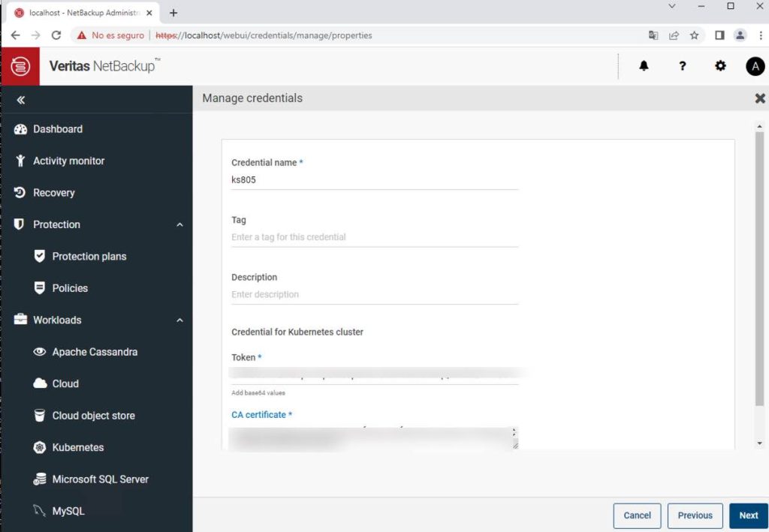The width and height of the screenshot is (769, 532).
Task: Open the Dashboard from the sidebar
Action: point(56,128)
